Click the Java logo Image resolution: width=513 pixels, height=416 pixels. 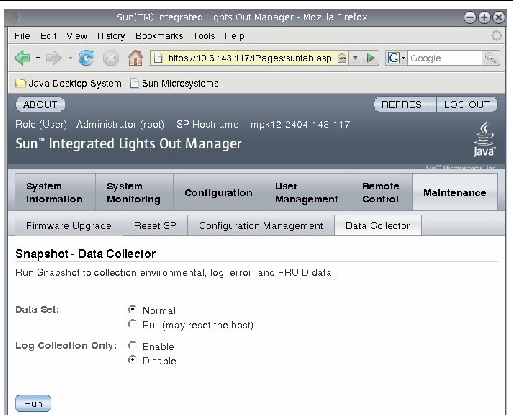pos(484,139)
